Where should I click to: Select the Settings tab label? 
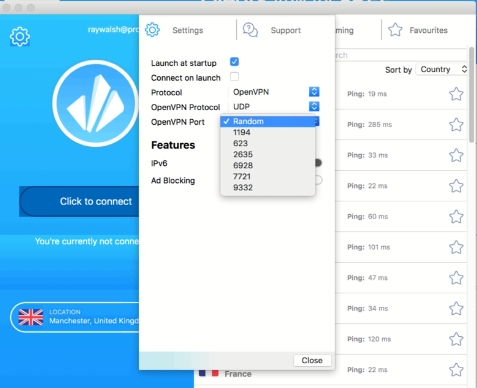(188, 30)
